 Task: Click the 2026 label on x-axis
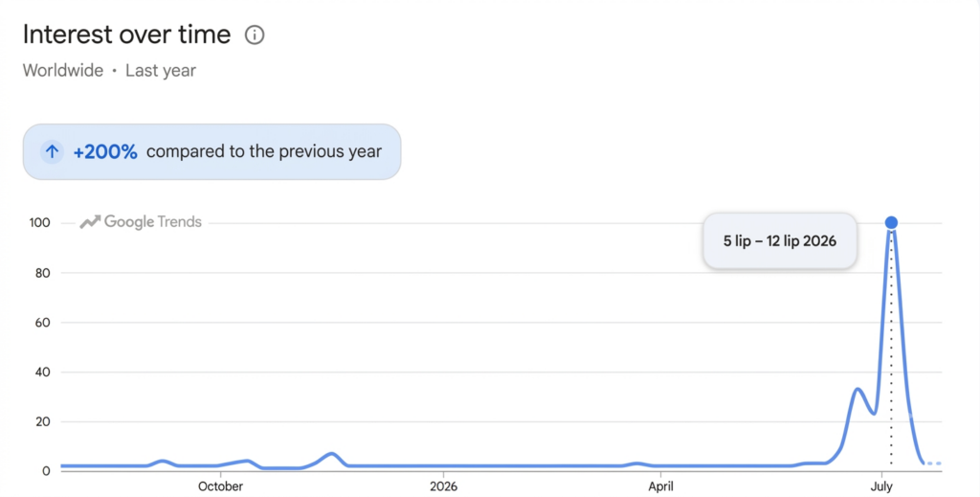point(443,486)
